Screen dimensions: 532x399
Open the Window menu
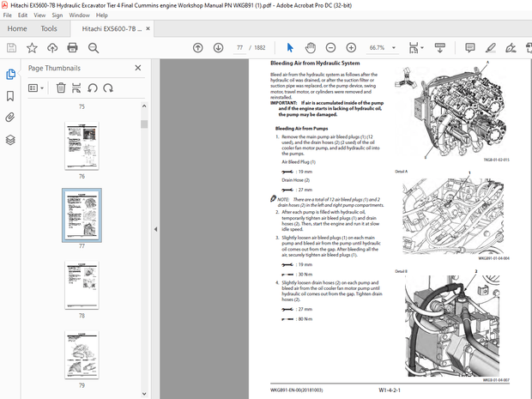point(80,15)
